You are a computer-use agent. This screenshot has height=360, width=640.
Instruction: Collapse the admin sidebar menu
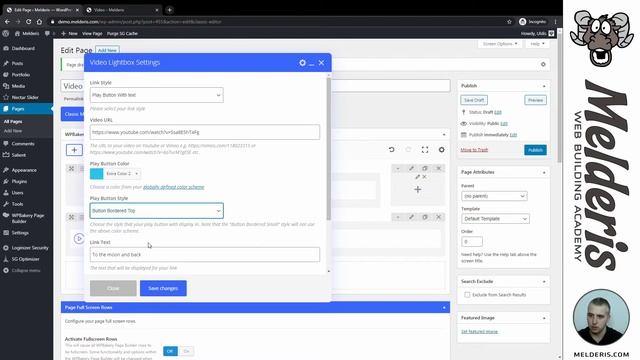(x=27, y=270)
